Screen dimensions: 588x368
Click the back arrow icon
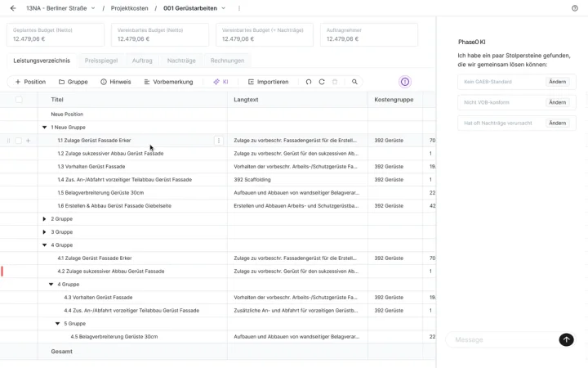[13, 8]
